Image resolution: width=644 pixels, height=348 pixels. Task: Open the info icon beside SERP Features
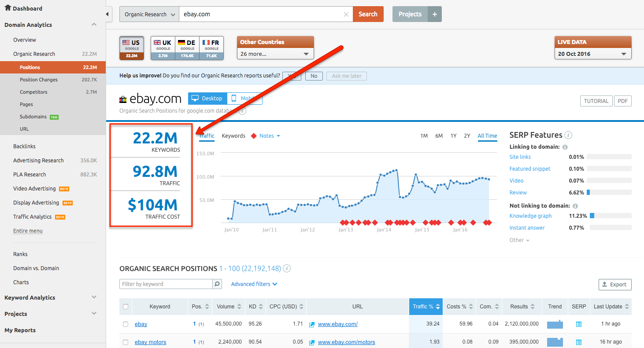[x=568, y=135]
